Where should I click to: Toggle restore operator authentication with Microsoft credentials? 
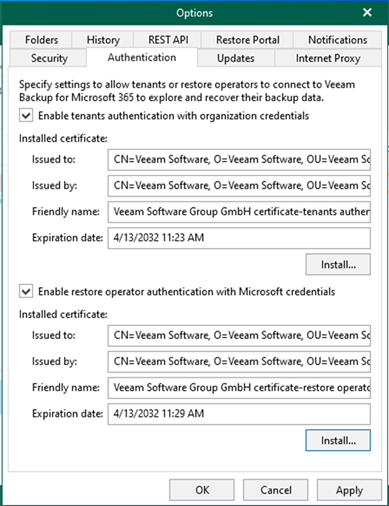point(26,291)
